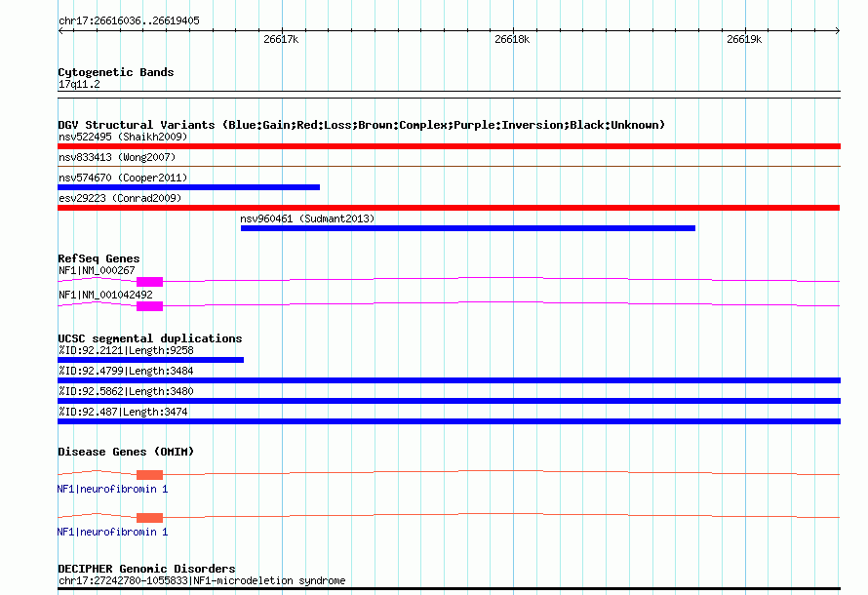Select the %ID:92.4799|Length:3484 duplication label
The width and height of the screenshot is (868, 595).
click(126, 371)
